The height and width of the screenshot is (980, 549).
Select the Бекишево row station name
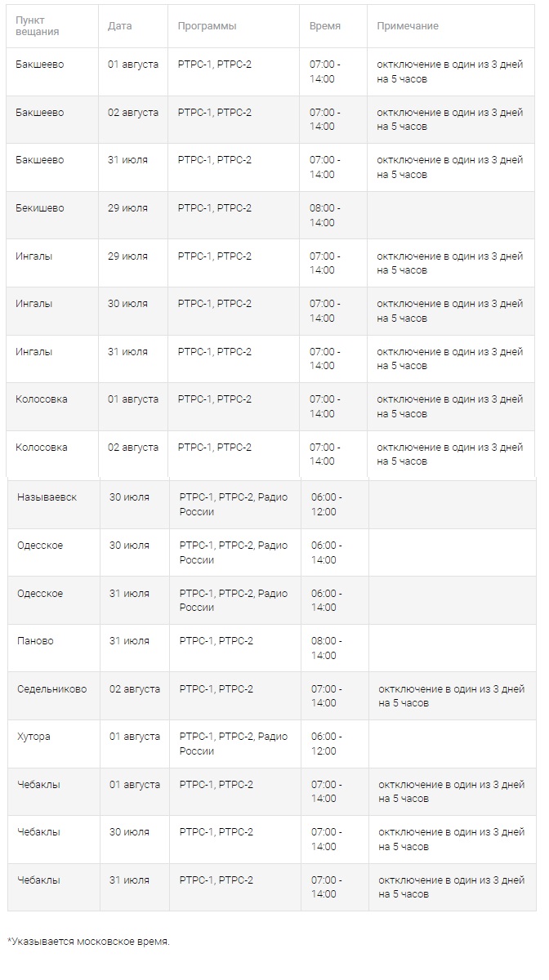pos(39,208)
